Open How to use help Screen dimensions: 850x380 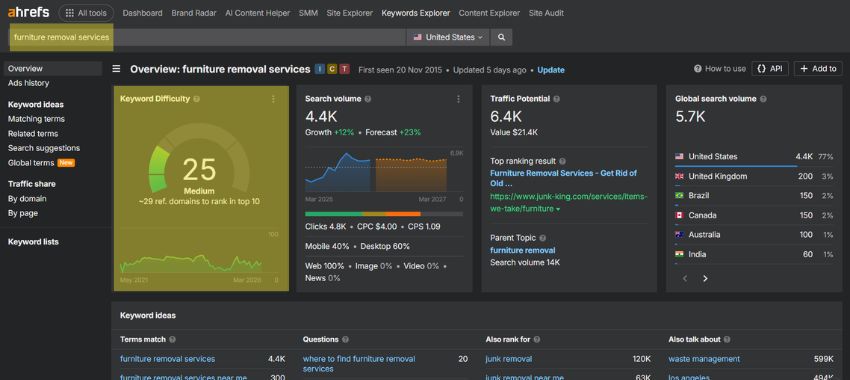coord(720,69)
